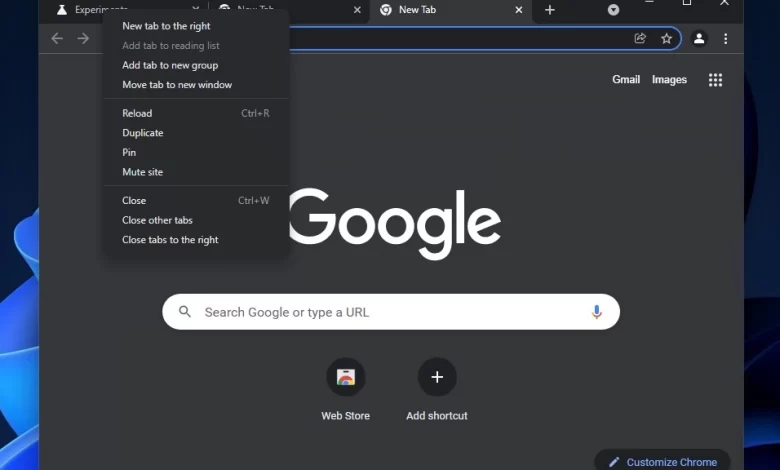Click the forward navigation arrow
Image resolution: width=780 pixels, height=470 pixels.
(x=83, y=39)
